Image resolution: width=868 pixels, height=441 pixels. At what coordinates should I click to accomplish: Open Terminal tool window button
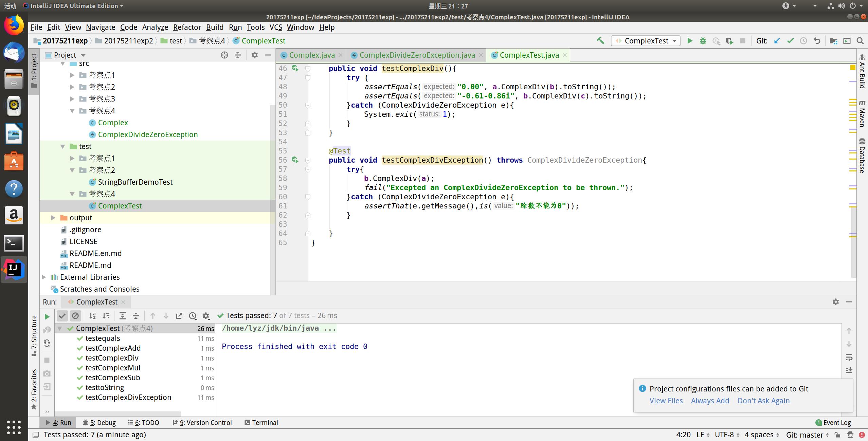261,423
